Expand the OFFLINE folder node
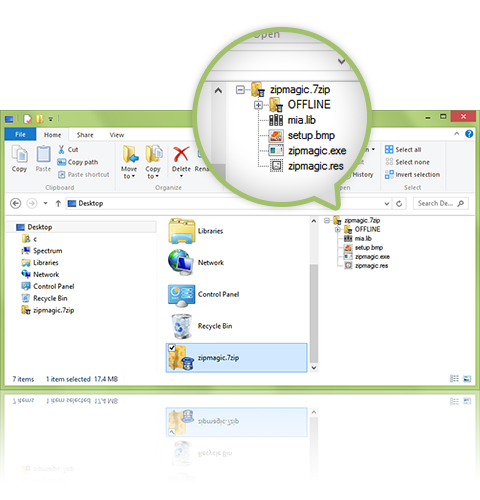The height and width of the screenshot is (500, 480). 337,229
